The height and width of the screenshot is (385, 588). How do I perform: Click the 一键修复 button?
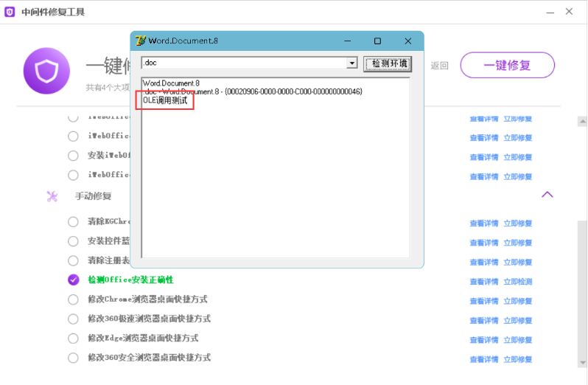507,66
